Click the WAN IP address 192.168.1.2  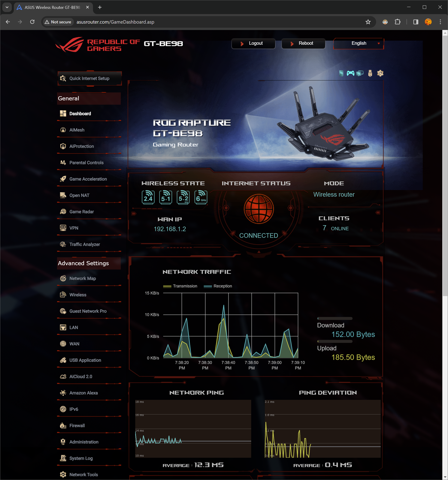pyautogui.click(x=170, y=229)
